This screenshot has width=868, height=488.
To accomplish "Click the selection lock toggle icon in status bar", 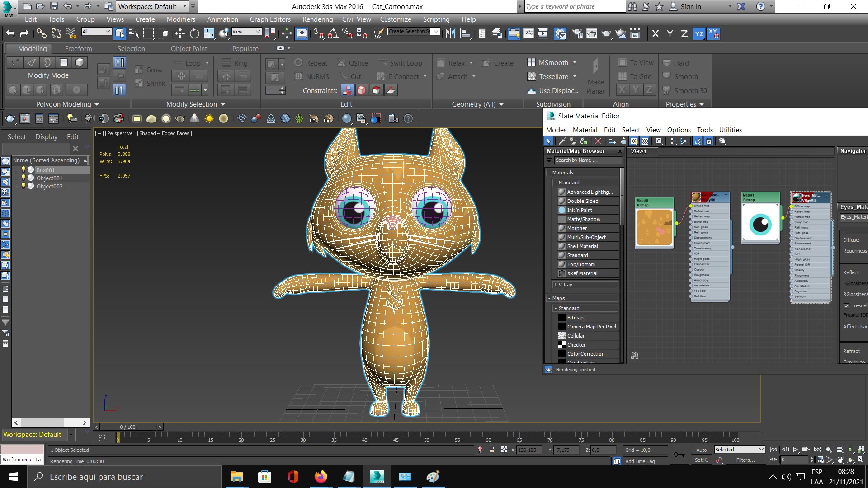I will point(492,450).
